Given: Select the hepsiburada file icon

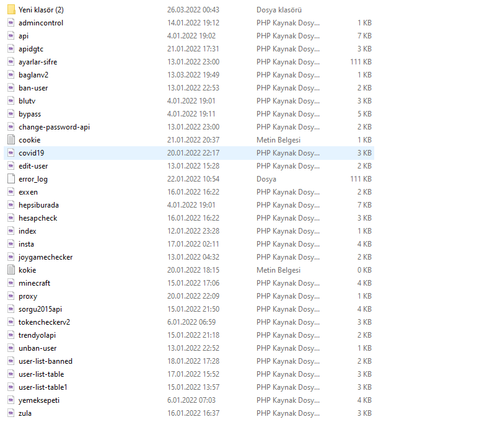Looking at the screenshot, I should point(11,205).
